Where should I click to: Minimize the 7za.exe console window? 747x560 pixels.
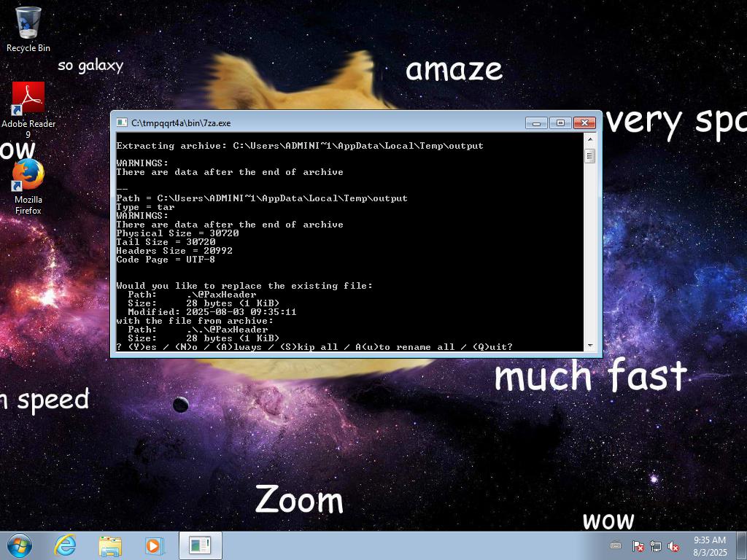[x=536, y=122]
